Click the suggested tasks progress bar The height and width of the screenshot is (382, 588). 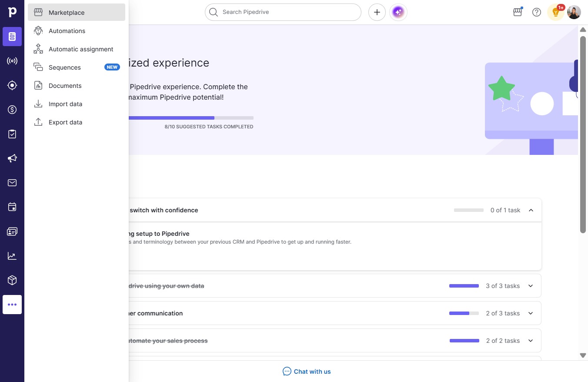(x=191, y=118)
